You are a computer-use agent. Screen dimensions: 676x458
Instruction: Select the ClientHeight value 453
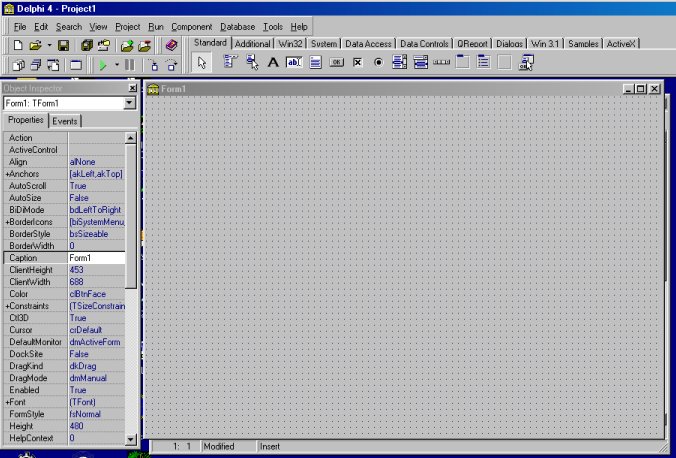click(97, 270)
